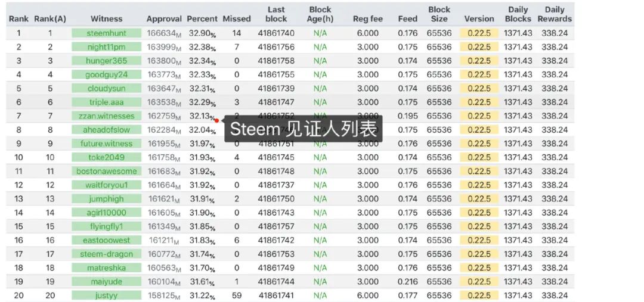Open the waitforyou1 witness link
The height and width of the screenshot is (302, 644).
point(106,185)
